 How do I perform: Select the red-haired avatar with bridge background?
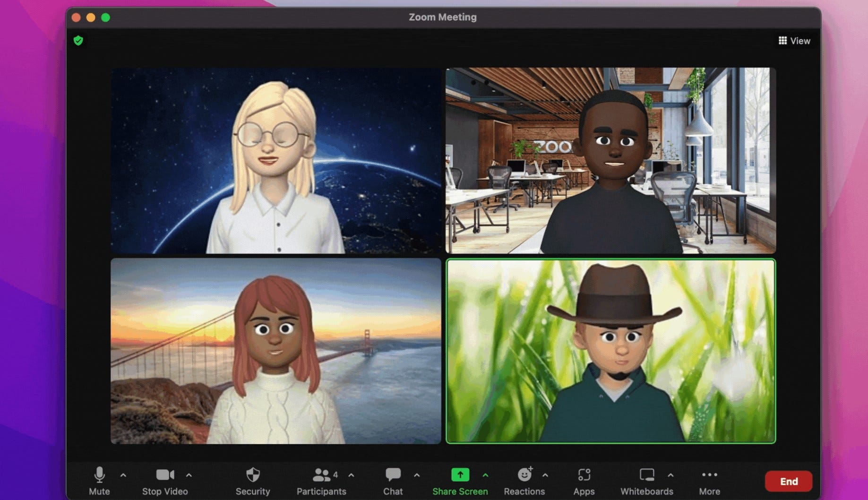276,351
